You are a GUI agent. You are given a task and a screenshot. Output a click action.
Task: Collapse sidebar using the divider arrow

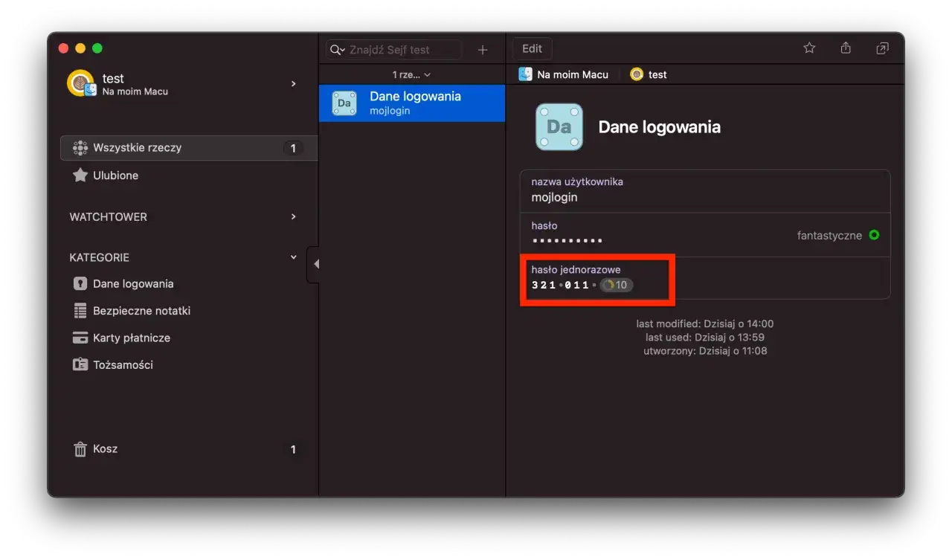tap(315, 264)
